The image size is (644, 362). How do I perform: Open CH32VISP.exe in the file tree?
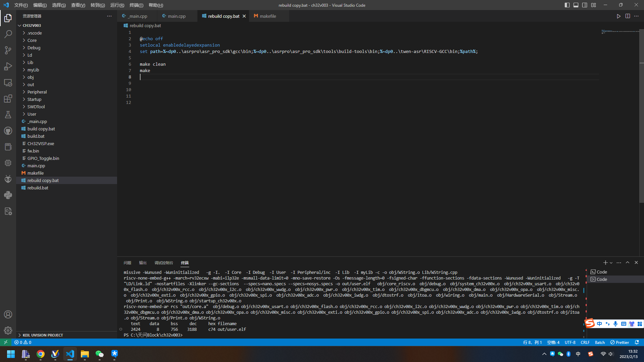(x=66, y=143)
